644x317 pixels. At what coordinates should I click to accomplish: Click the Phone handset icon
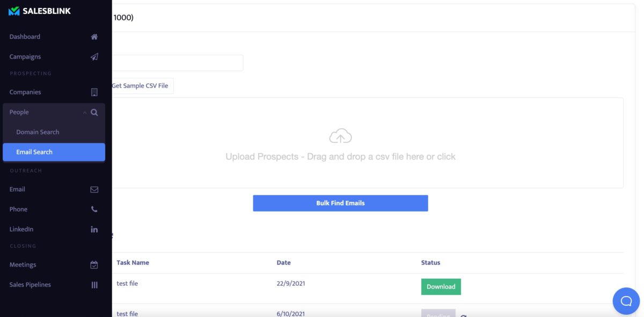coord(94,209)
